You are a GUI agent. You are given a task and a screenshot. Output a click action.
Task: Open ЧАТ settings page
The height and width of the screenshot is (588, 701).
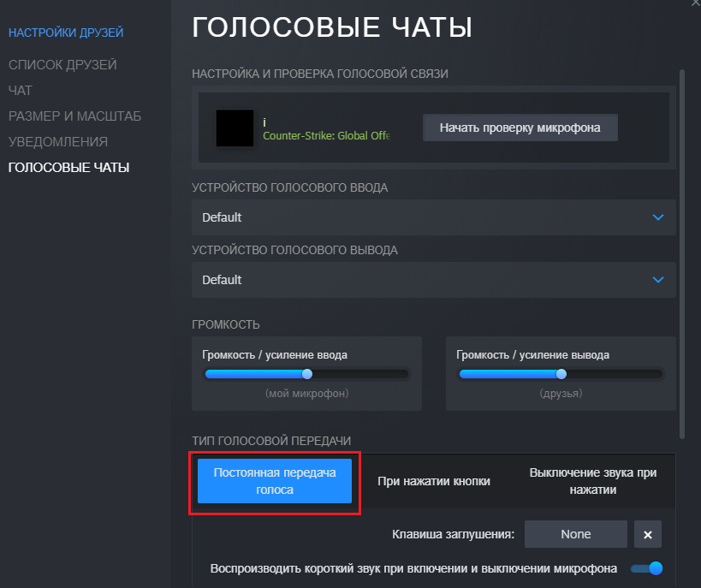(21, 91)
